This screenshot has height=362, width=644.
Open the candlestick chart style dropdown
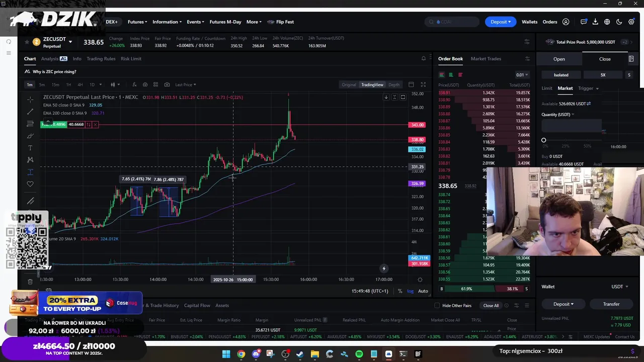click(x=115, y=84)
